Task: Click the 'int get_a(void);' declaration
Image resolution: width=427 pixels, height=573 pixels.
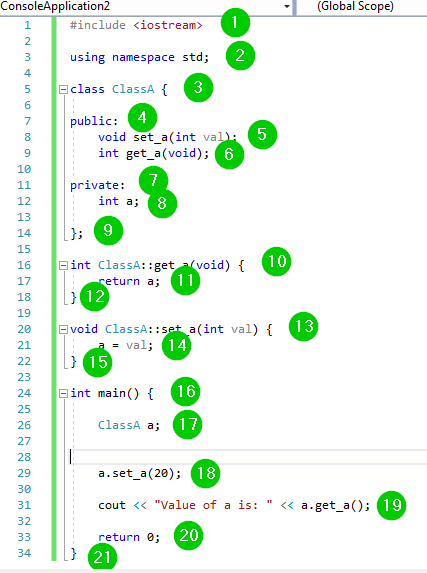Action: click(154, 153)
